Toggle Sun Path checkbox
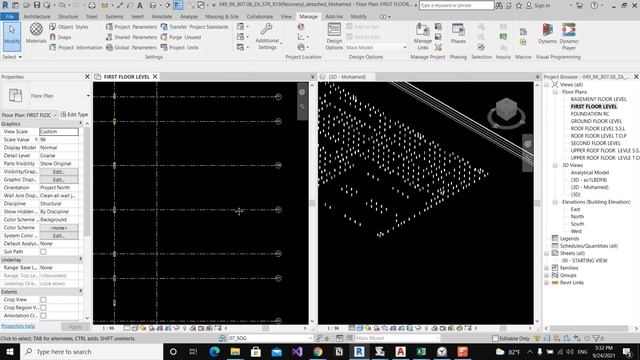The image size is (640, 360). point(43,252)
